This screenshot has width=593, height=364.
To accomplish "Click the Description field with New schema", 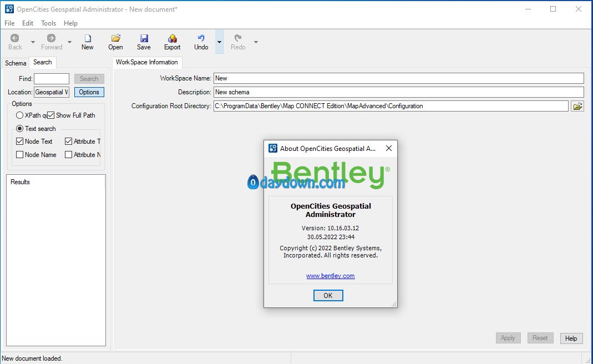I will click(399, 92).
